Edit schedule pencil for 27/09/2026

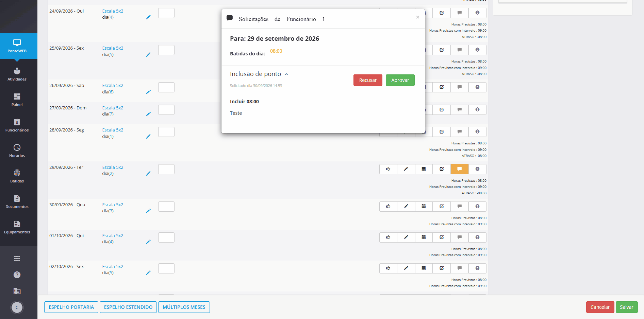pyautogui.click(x=148, y=114)
